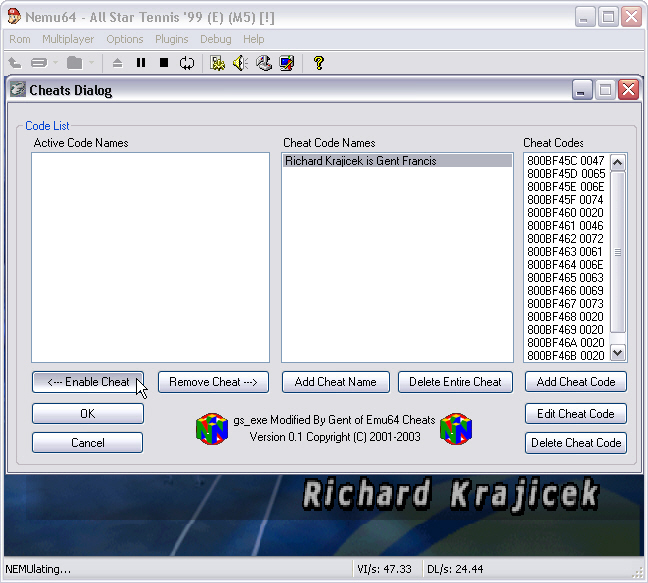Image resolution: width=648 pixels, height=583 pixels.
Task: Expand the folder icon dropdown arrow
Action: 91,63
